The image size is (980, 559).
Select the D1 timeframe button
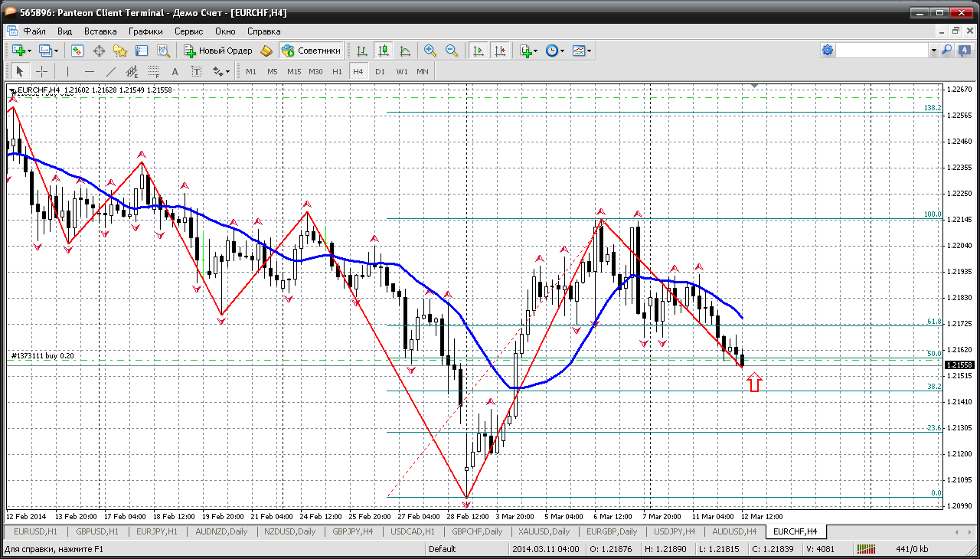(380, 71)
